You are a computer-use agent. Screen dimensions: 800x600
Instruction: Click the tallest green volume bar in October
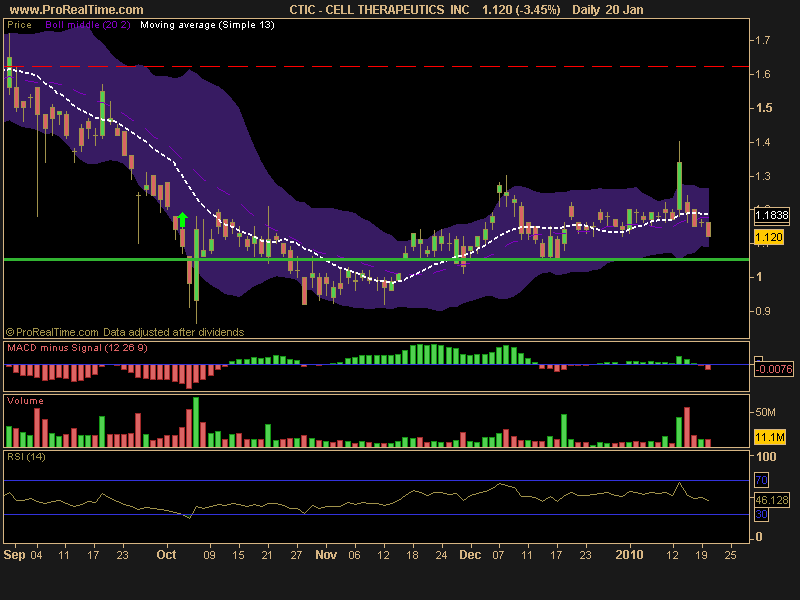click(196, 422)
